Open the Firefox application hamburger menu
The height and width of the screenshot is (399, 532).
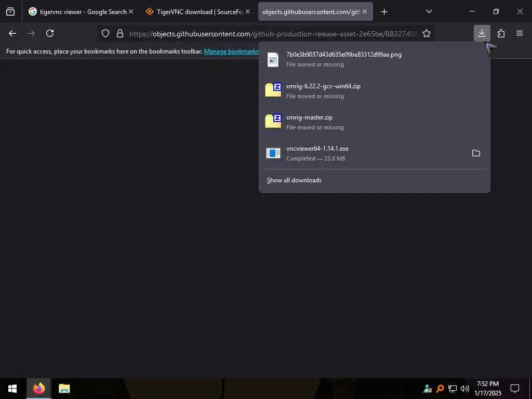click(520, 33)
